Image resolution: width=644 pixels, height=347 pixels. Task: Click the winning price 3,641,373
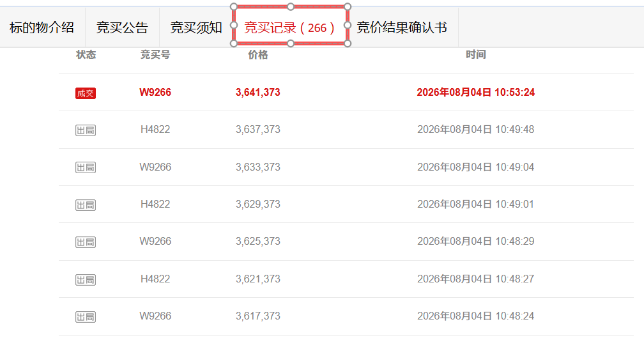pyautogui.click(x=258, y=93)
